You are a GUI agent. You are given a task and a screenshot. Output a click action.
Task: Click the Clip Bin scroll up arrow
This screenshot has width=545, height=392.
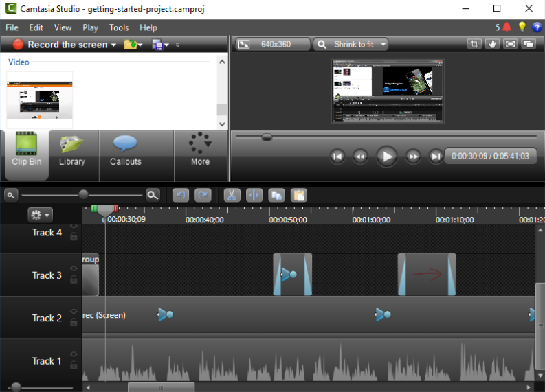coord(222,62)
